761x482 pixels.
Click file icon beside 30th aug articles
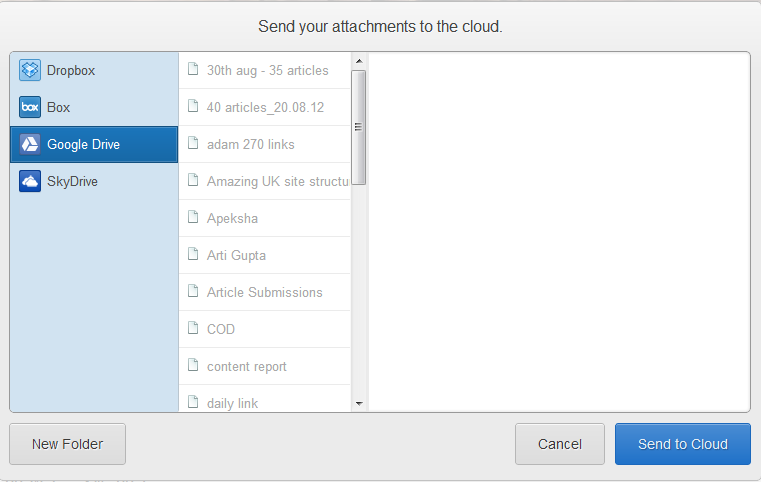193,70
